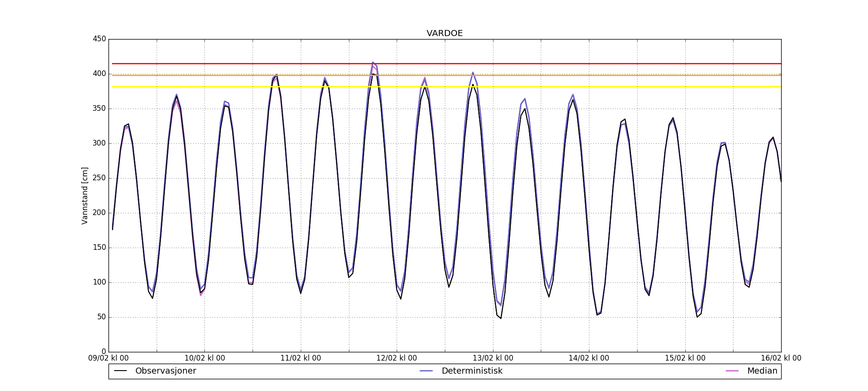Click the yellow horizontal threshold line
The height and width of the screenshot is (391, 868).
point(447,86)
